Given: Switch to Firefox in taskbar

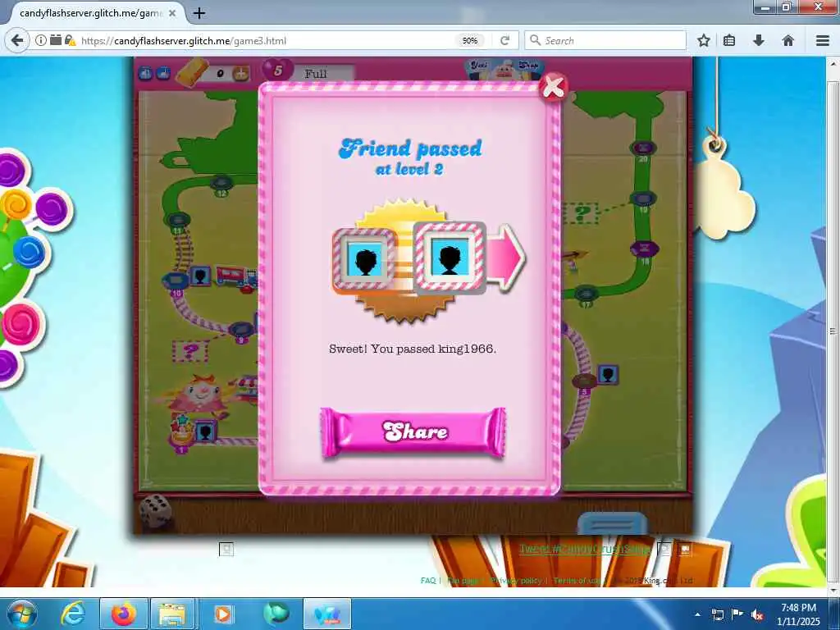Looking at the screenshot, I should point(124,614).
